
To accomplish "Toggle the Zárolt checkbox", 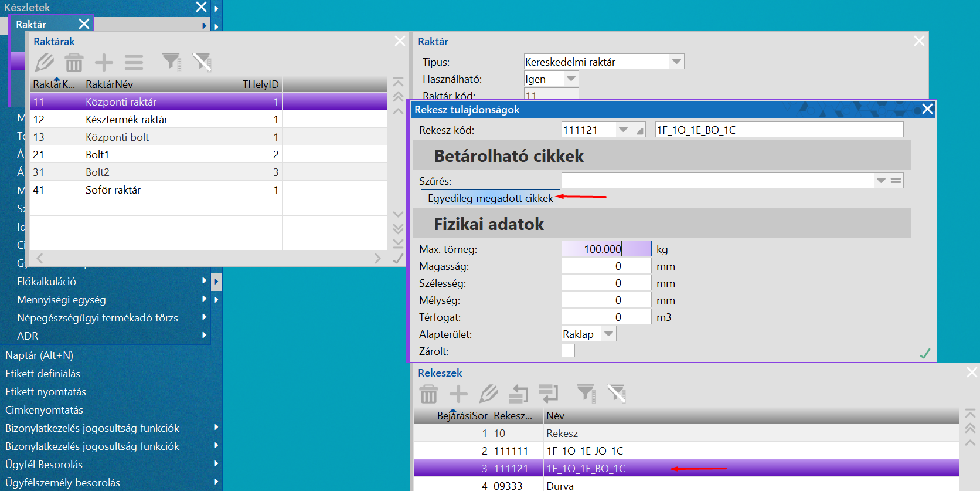I will [568, 351].
